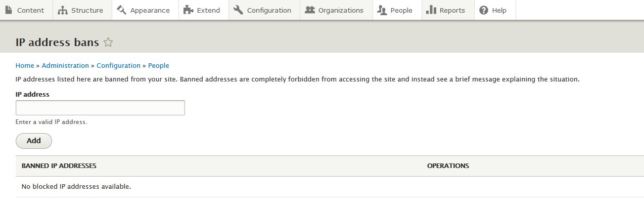This screenshot has width=644, height=208.
Task: Go to Home breadcrumb link
Action: [25, 65]
